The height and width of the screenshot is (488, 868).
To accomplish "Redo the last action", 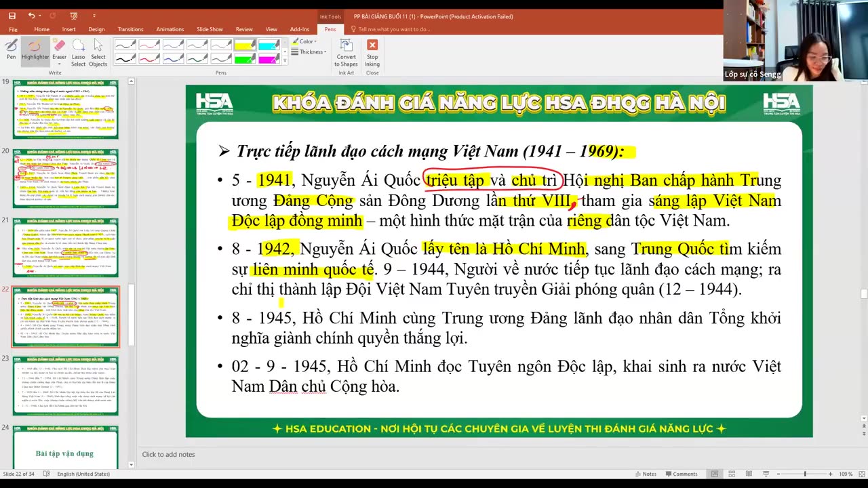I will point(54,16).
